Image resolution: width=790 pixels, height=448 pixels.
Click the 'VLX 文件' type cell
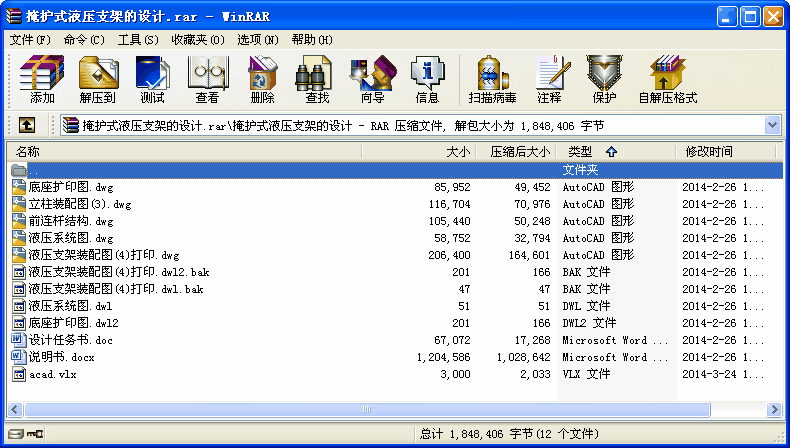point(586,374)
